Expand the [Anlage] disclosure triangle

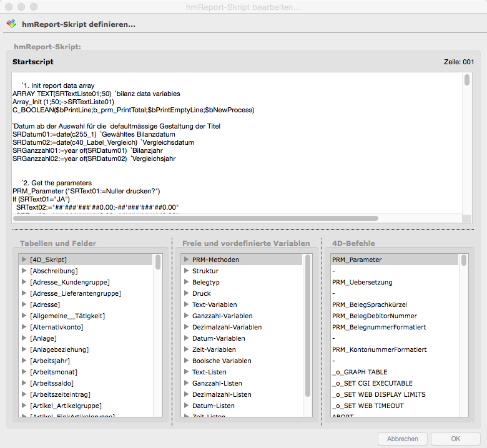(x=24, y=338)
